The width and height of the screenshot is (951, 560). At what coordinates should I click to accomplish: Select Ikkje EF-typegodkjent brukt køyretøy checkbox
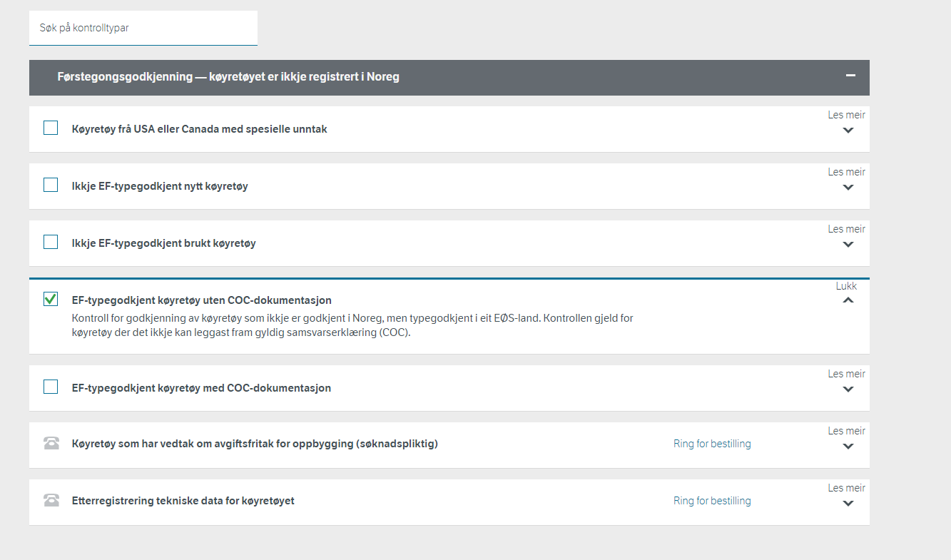point(51,243)
